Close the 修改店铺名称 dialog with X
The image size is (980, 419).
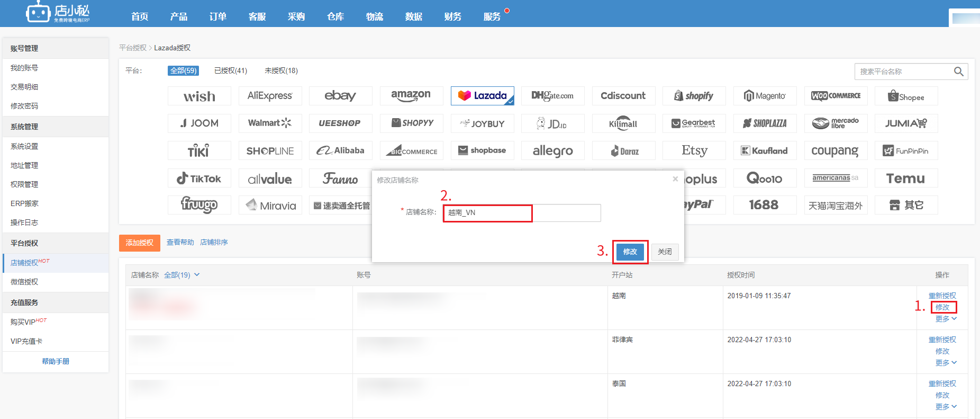coord(675,179)
